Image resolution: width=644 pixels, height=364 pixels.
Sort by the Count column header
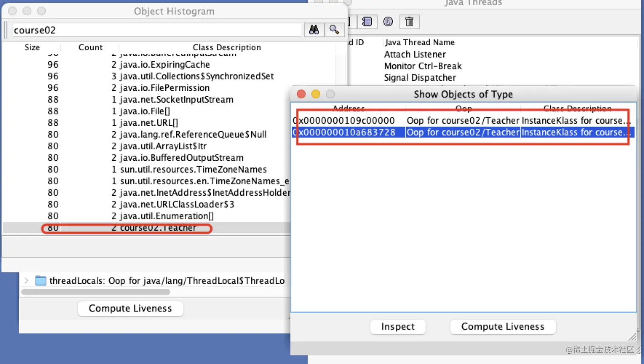90,47
